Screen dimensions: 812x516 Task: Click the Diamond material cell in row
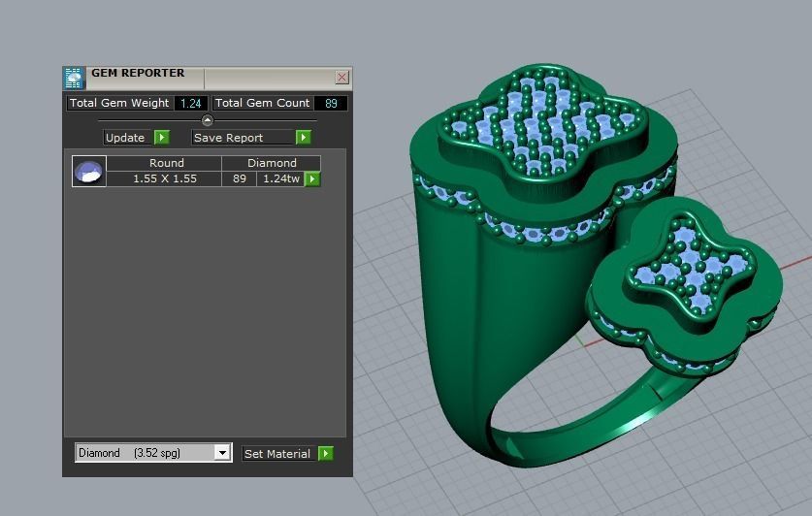point(272,163)
